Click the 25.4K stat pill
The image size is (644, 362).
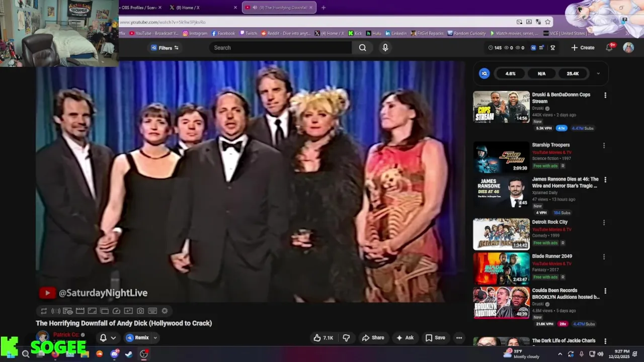click(573, 73)
